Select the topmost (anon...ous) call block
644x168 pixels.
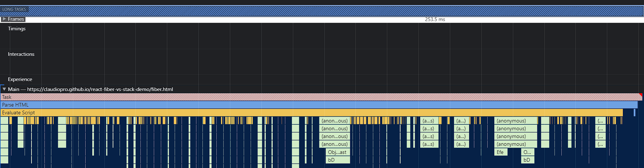(335, 121)
